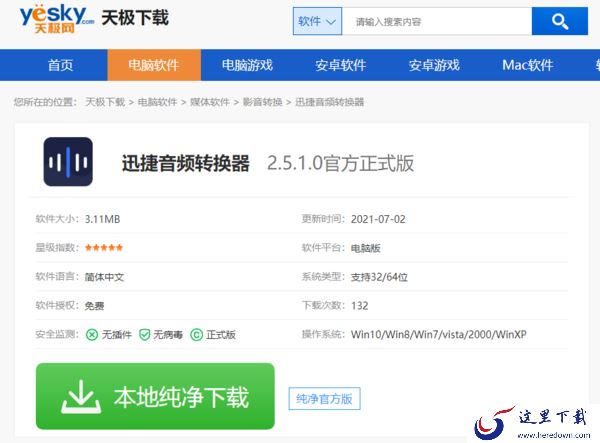This screenshot has height=443, width=600.
Task: Click the magnifier search button
Action: point(559,21)
